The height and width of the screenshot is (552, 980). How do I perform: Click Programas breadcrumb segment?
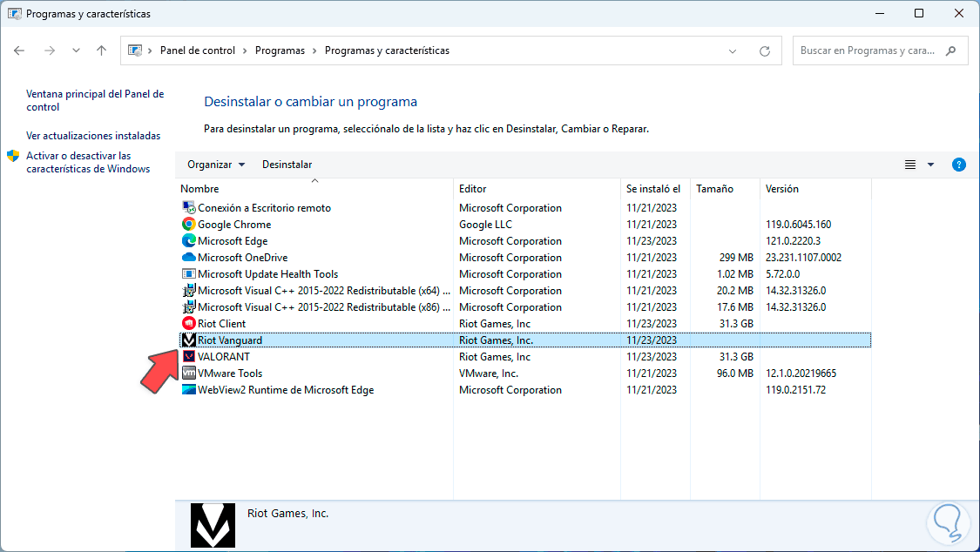coord(280,50)
